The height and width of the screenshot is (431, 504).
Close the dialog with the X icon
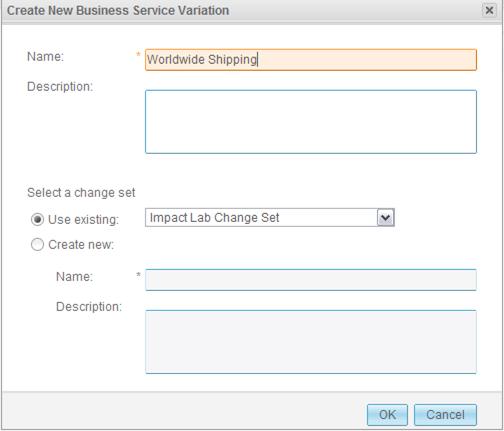(489, 10)
